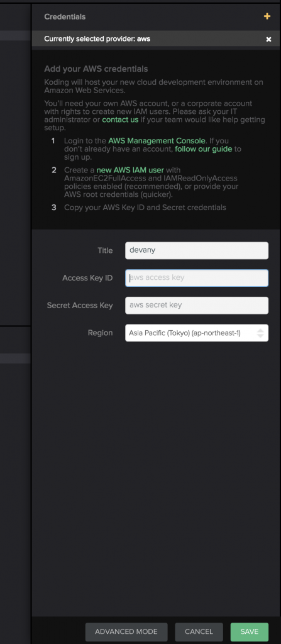Save the AWS credentials

tap(250, 631)
